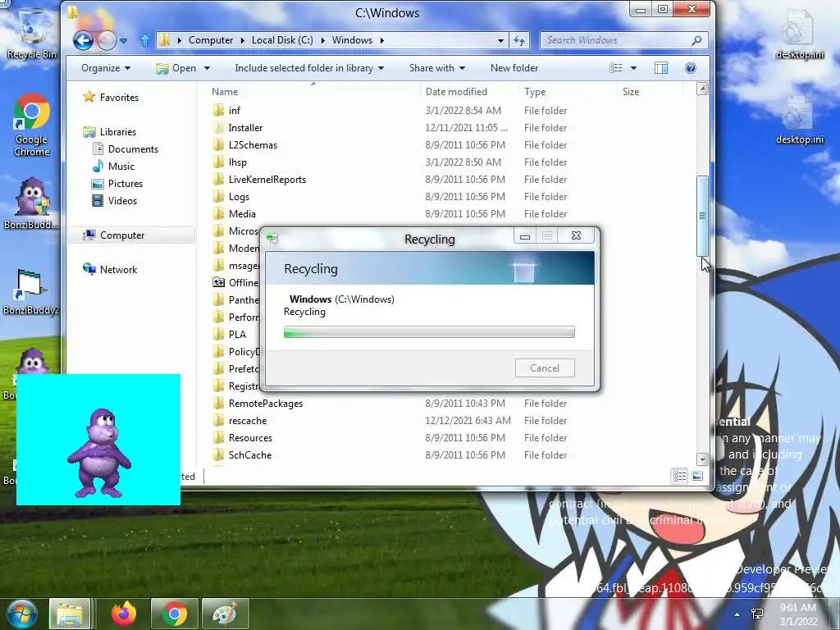Click the Help question mark icon
The height and width of the screenshot is (630, 840).
tap(691, 68)
